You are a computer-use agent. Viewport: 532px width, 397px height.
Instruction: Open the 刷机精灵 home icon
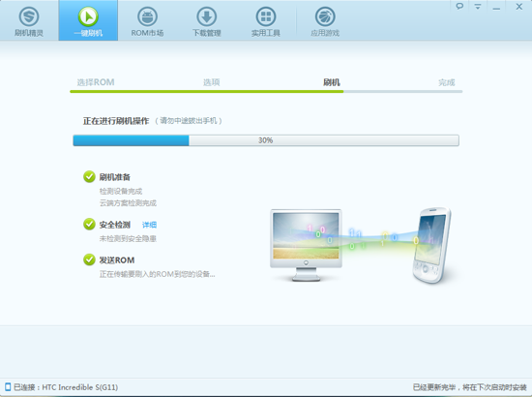29,16
